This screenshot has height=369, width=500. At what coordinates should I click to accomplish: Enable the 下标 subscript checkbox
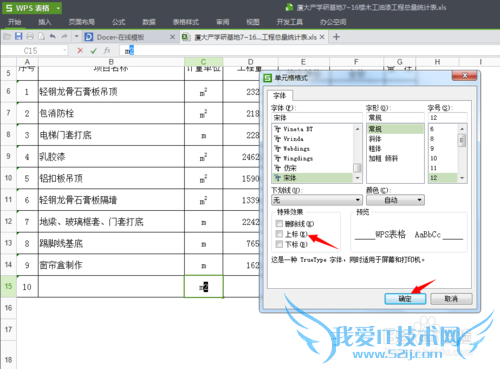pos(279,244)
